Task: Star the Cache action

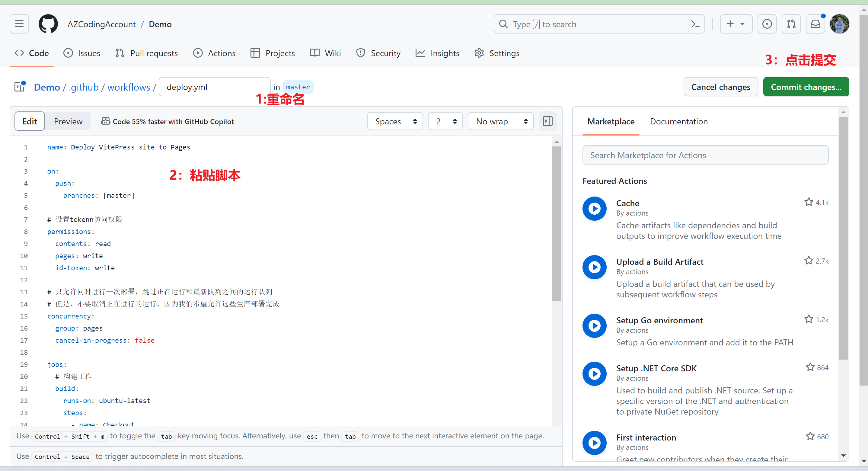Action: tap(808, 202)
